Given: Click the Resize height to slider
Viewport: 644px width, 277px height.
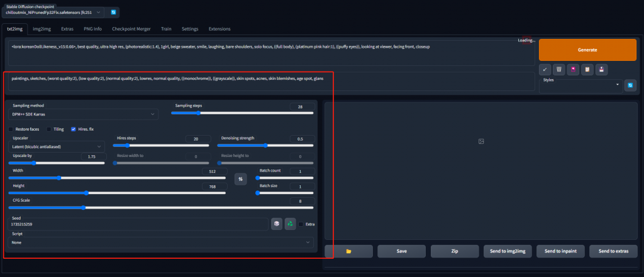Looking at the screenshot, I should [x=265, y=163].
